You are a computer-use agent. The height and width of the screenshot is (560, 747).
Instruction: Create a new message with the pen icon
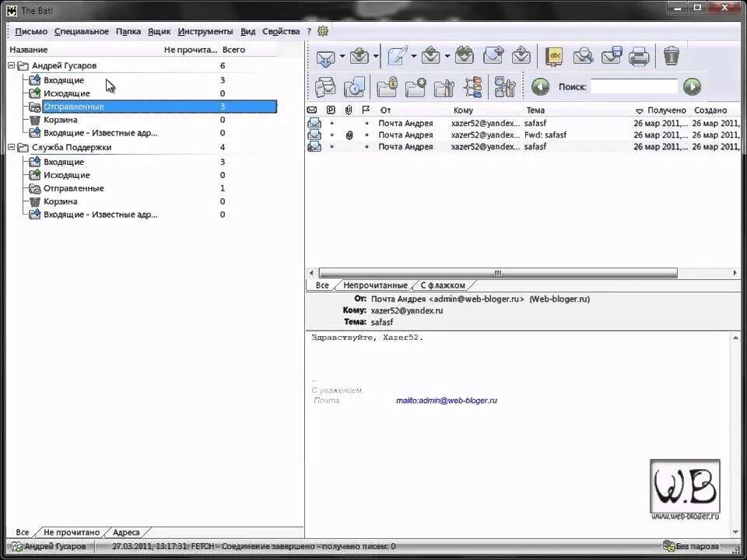398,56
